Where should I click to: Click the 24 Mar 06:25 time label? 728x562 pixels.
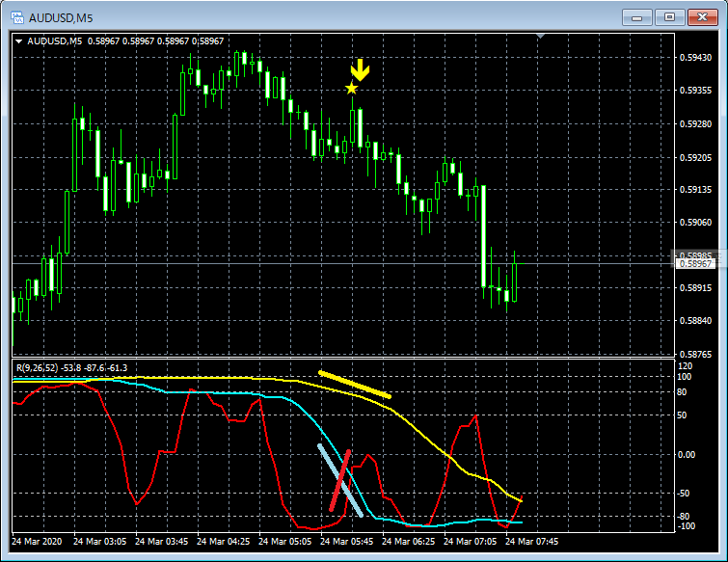click(x=409, y=542)
